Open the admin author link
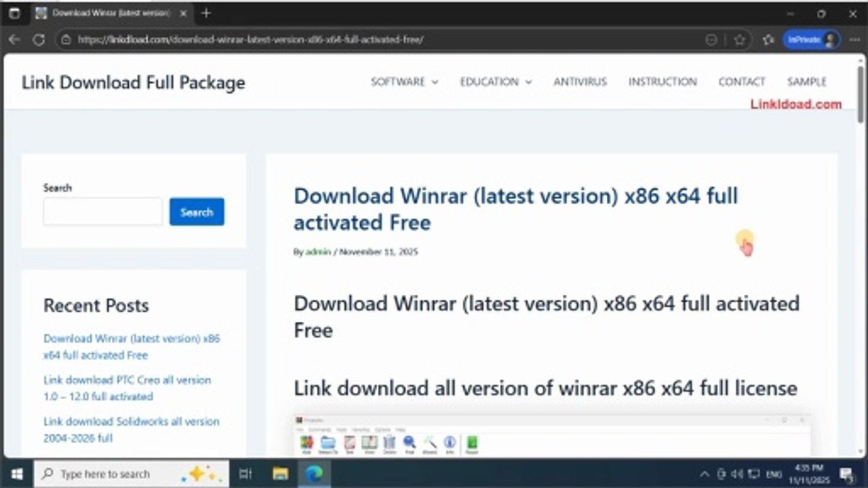 pos(318,251)
